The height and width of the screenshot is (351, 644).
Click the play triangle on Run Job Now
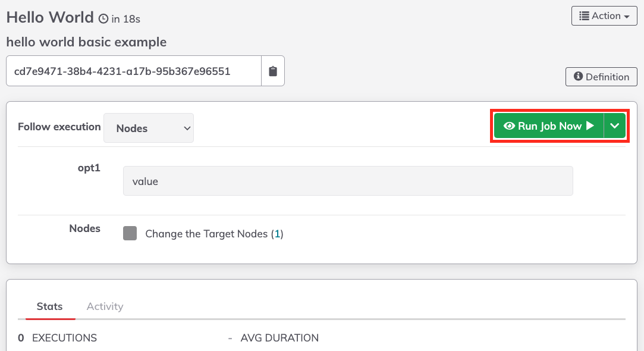pos(590,126)
